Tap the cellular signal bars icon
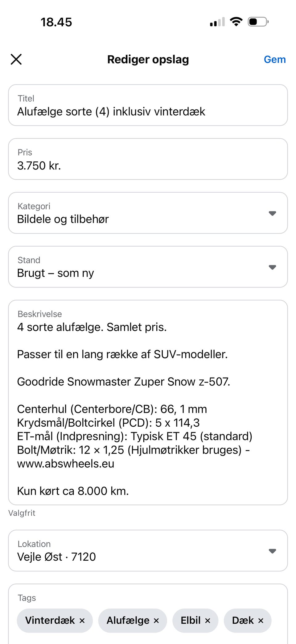 tap(217, 22)
